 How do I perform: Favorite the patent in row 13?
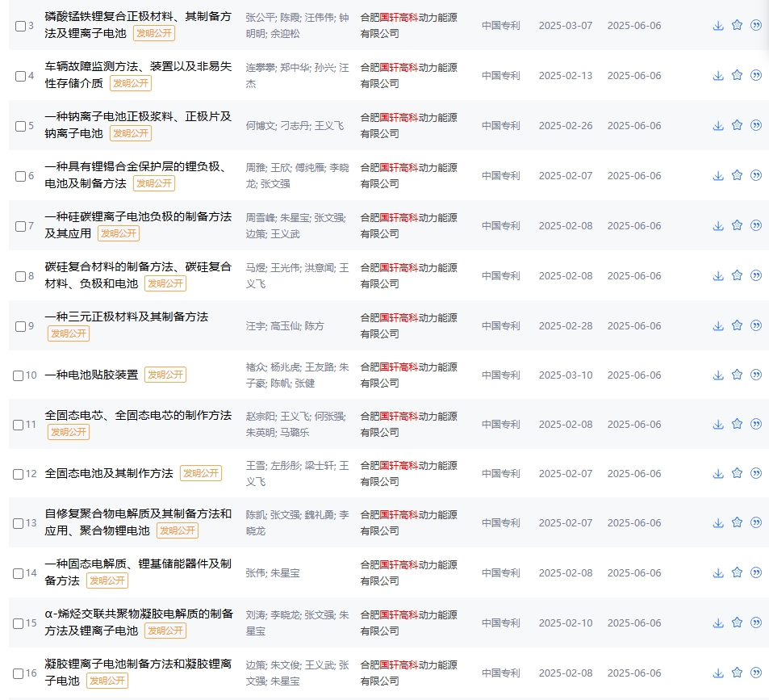coord(737,522)
